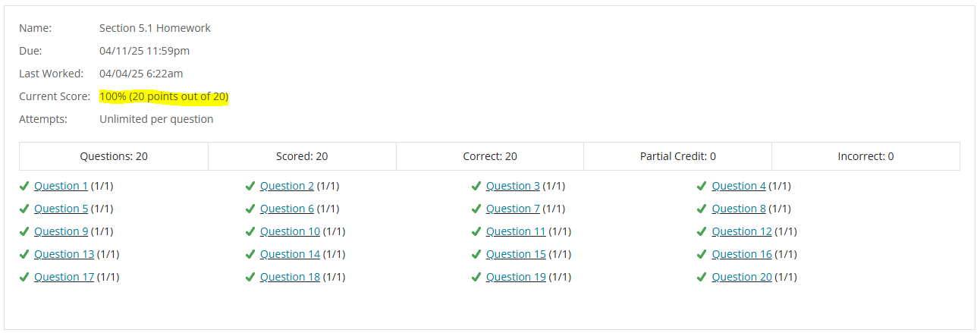
Task: Go to Question 5
Action: (x=61, y=209)
